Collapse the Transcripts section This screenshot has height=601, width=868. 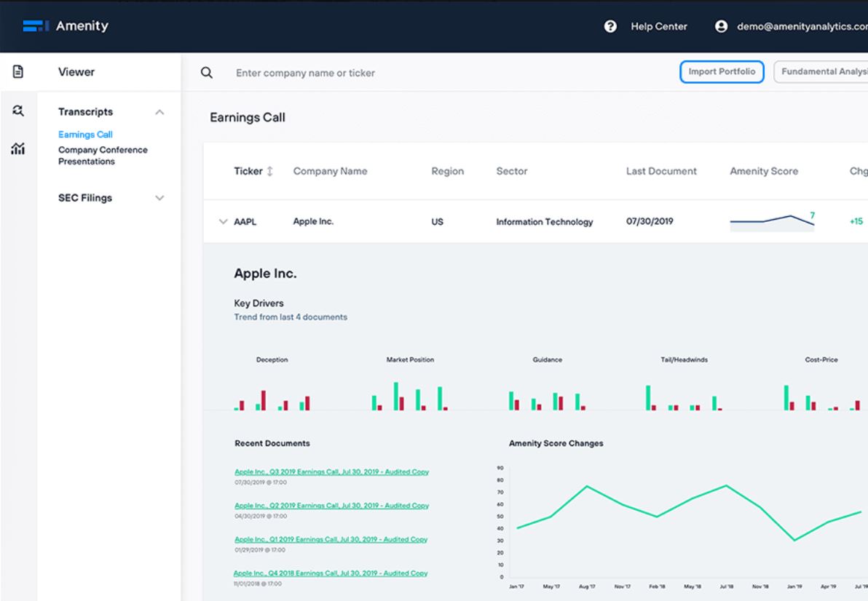point(159,112)
